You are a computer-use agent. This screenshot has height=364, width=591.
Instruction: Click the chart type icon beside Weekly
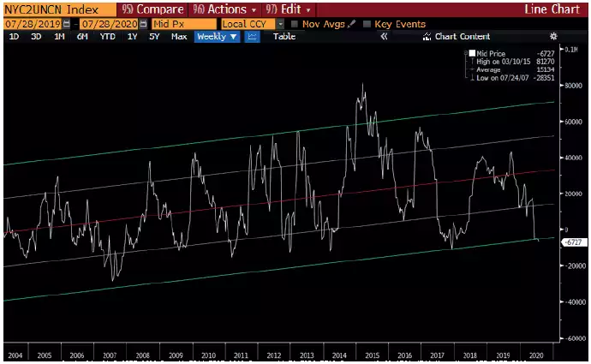point(253,37)
